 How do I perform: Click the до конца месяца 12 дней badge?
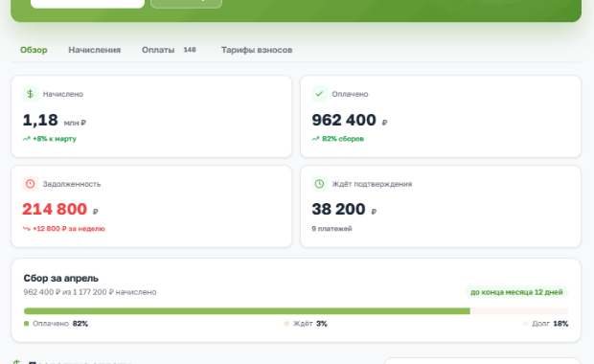tap(516, 292)
